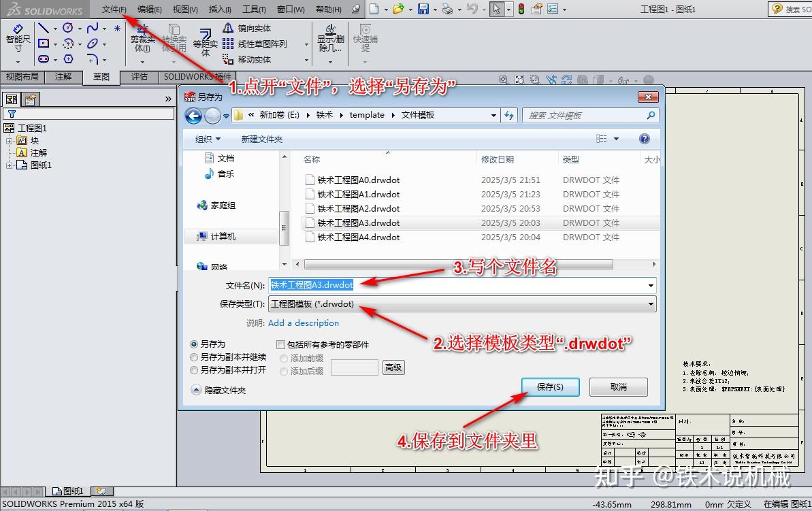This screenshot has height=511, width=812.
Task: Click the filter funnel in feature tree
Action: tap(12, 114)
